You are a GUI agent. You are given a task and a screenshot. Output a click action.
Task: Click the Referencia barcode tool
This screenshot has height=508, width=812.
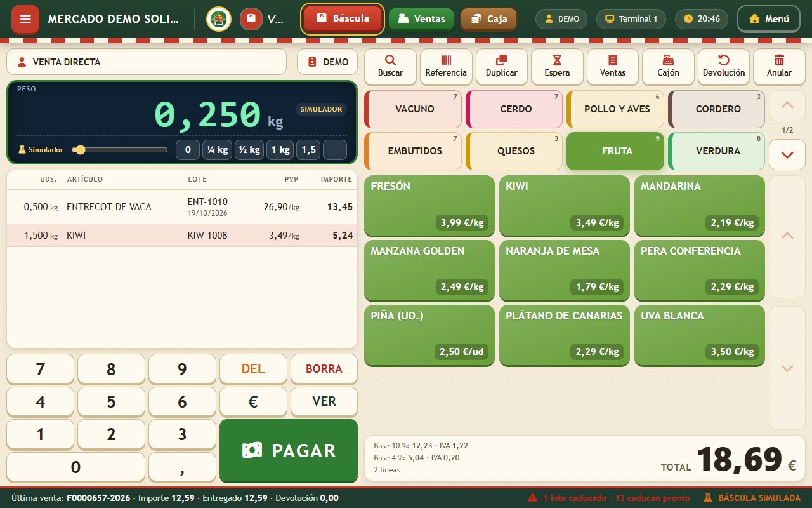446,66
